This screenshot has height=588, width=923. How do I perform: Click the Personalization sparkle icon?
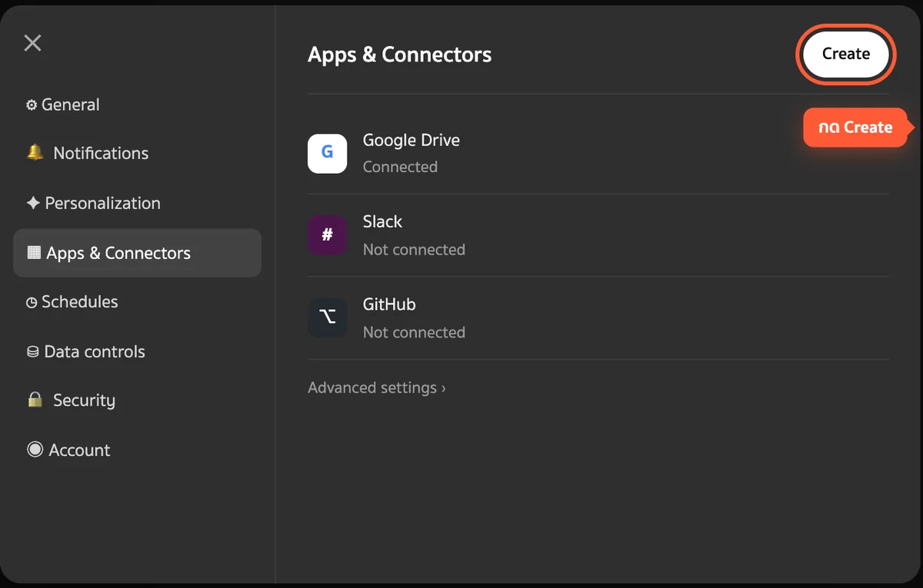click(x=33, y=203)
